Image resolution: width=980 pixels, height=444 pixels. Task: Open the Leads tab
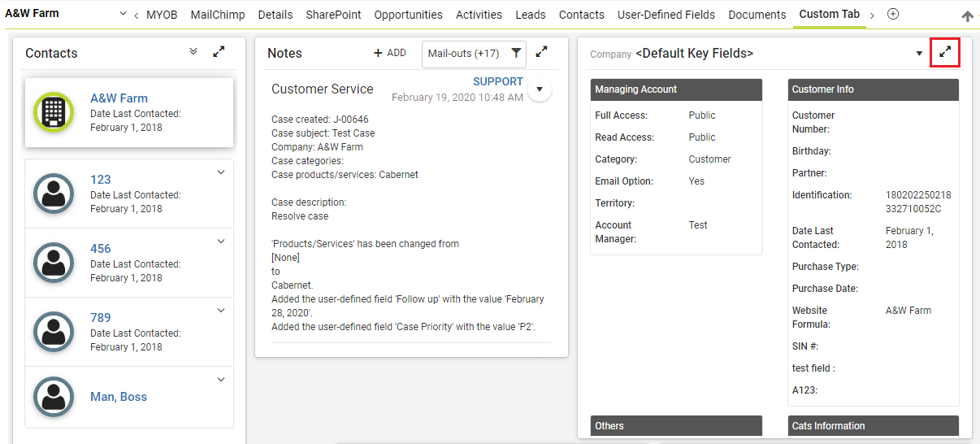point(531,15)
